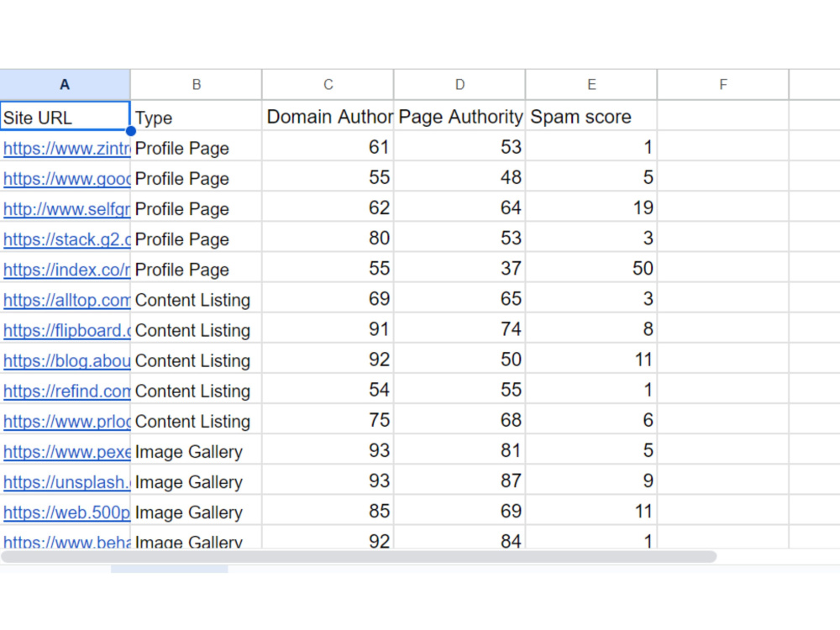Image resolution: width=840 pixels, height=630 pixels.
Task: Click the Type header cell
Action: [196, 116]
